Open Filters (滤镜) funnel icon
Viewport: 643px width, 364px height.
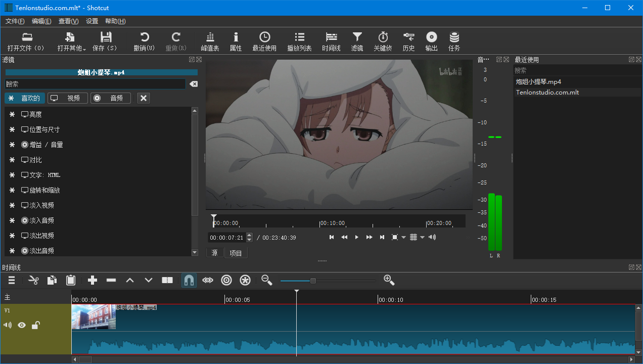357,37
